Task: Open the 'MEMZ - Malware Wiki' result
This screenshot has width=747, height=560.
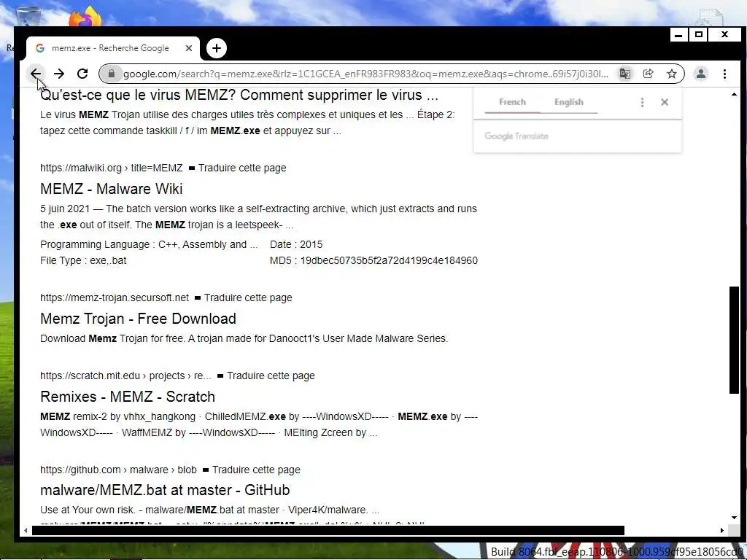Action: (111, 189)
